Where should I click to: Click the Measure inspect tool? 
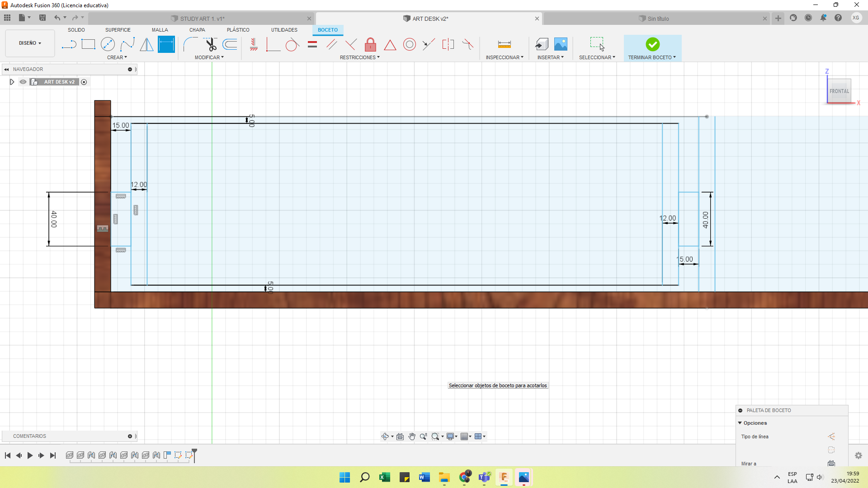click(x=505, y=44)
